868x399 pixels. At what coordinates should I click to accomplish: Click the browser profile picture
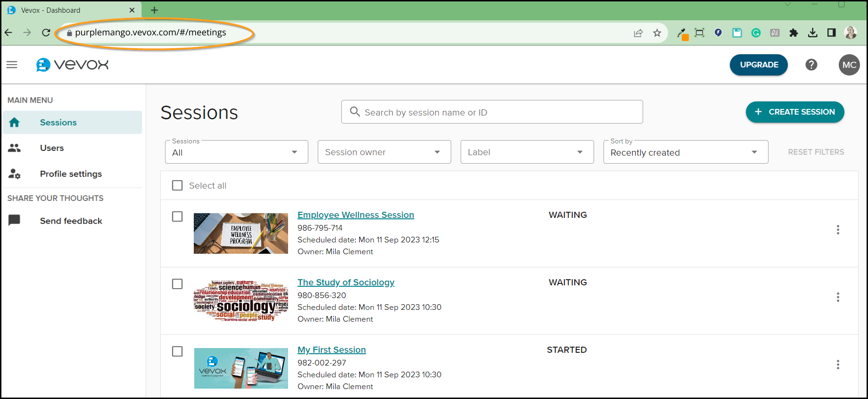(851, 33)
